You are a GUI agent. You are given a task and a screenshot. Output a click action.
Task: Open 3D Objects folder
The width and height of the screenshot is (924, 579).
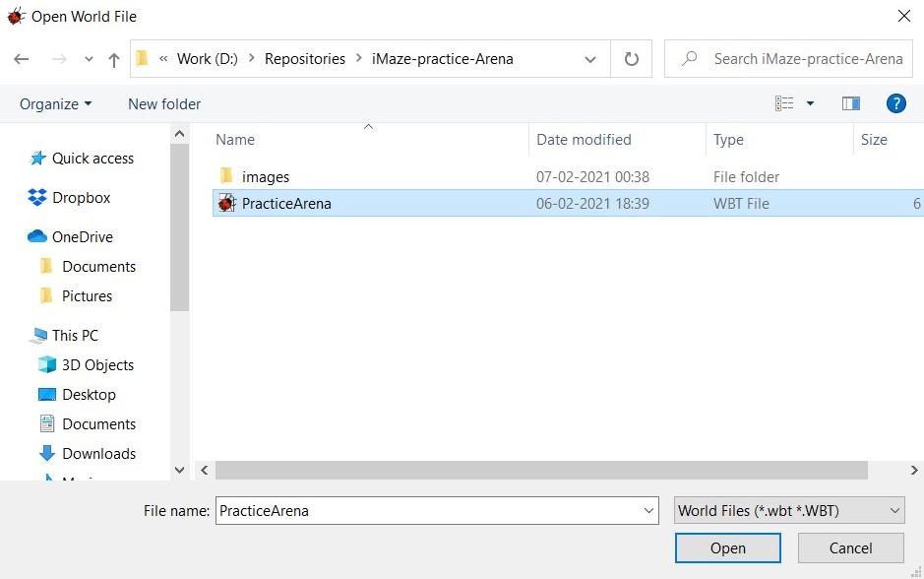tap(97, 365)
